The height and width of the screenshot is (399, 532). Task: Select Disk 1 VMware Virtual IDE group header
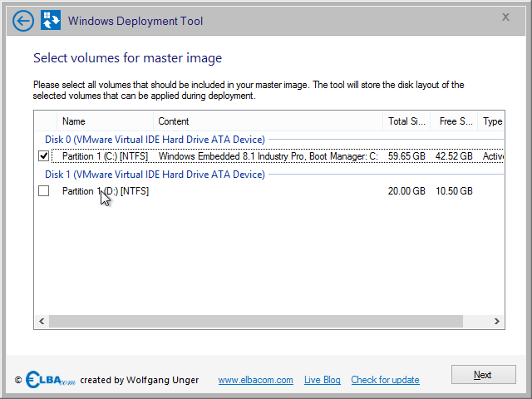pos(155,175)
